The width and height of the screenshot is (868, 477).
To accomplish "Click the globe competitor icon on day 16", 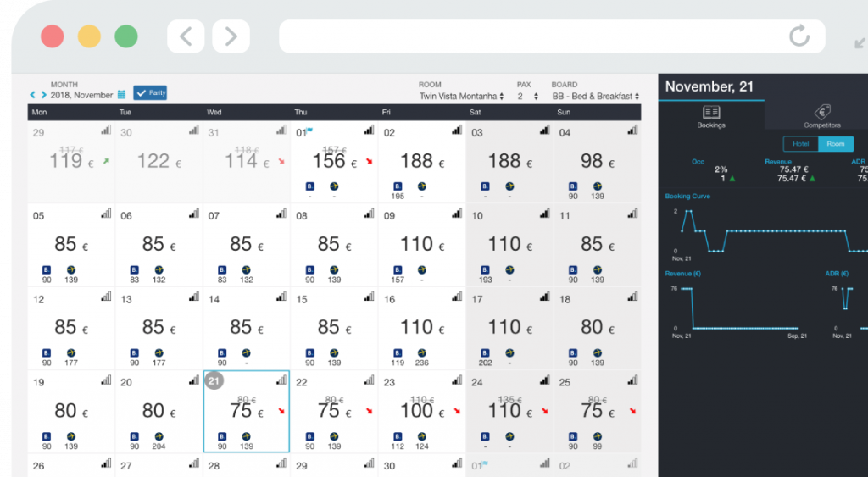I will [421, 352].
